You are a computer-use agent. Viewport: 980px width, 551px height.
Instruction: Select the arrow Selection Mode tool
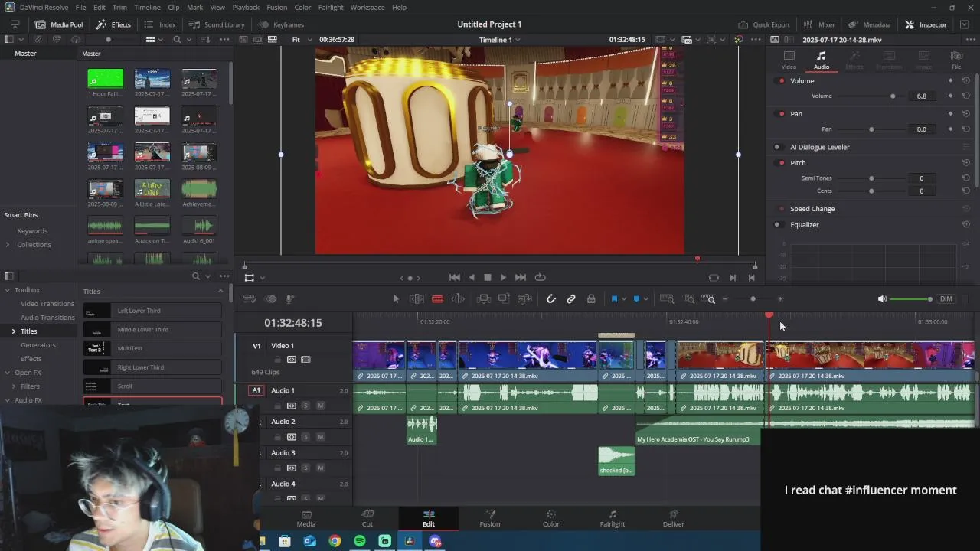396,299
